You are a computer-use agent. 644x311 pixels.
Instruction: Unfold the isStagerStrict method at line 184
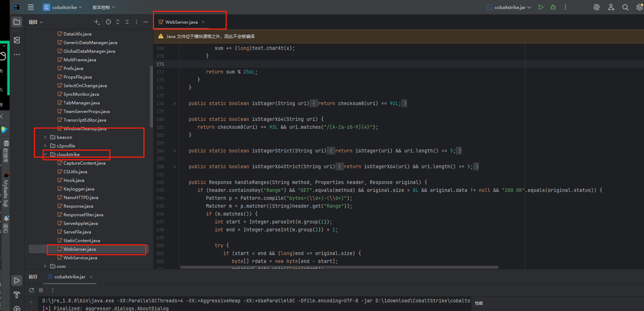pyautogui.click(x=175, y=151)
